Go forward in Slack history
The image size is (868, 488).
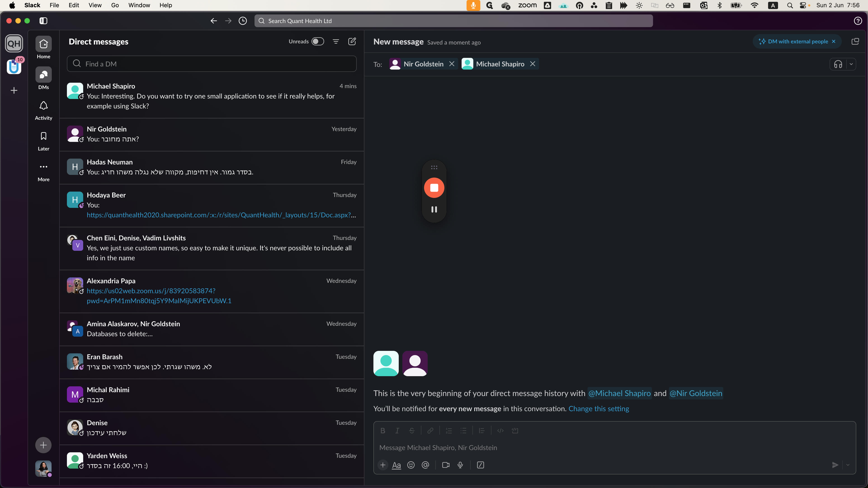coord(228,21)
